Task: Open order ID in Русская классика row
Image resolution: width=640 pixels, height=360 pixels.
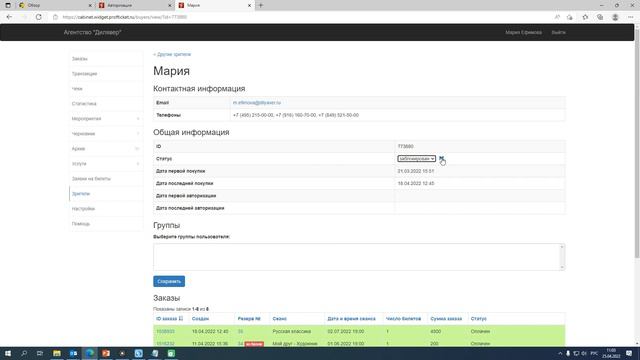Action: pos(165,331)
